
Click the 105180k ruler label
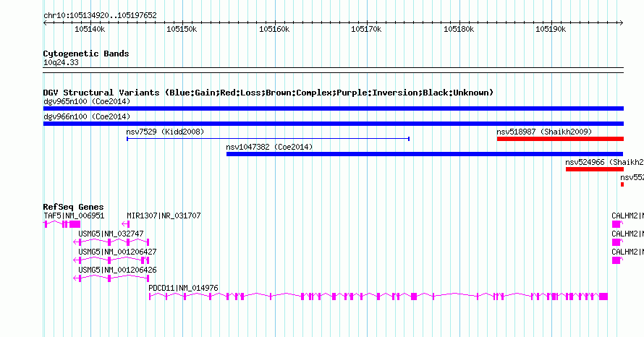click(458, 29)
